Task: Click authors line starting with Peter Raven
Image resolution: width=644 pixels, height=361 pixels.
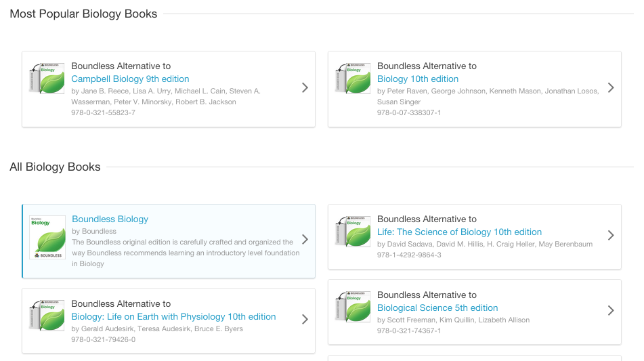Action: [488, 96]
